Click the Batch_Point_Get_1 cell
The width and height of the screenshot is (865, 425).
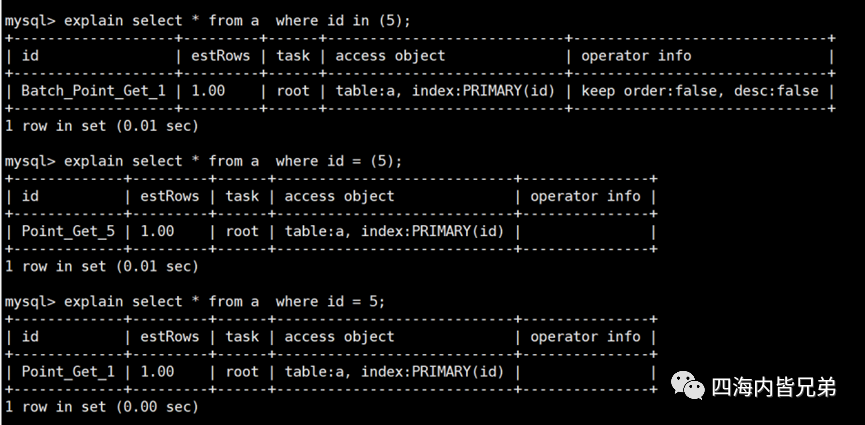pyautogui.click(x=88, y=90)
